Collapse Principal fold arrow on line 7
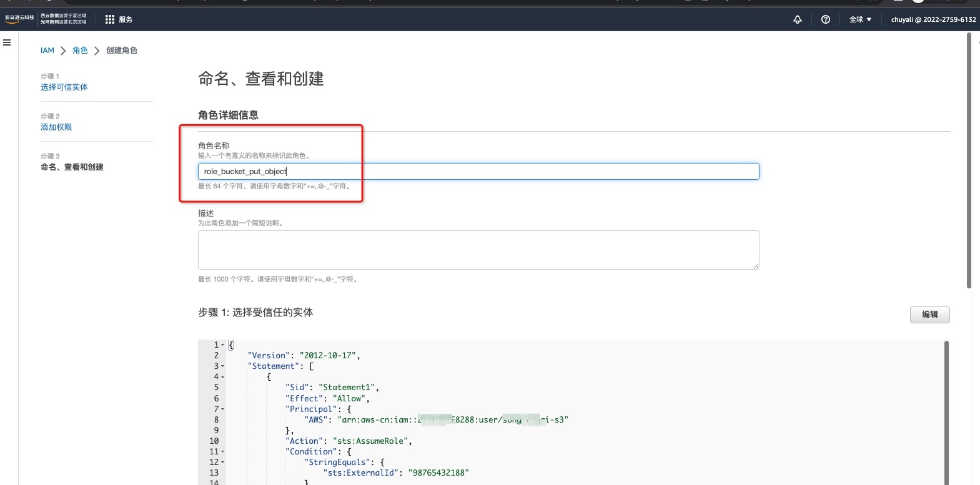980x485 pixels. 223,409
